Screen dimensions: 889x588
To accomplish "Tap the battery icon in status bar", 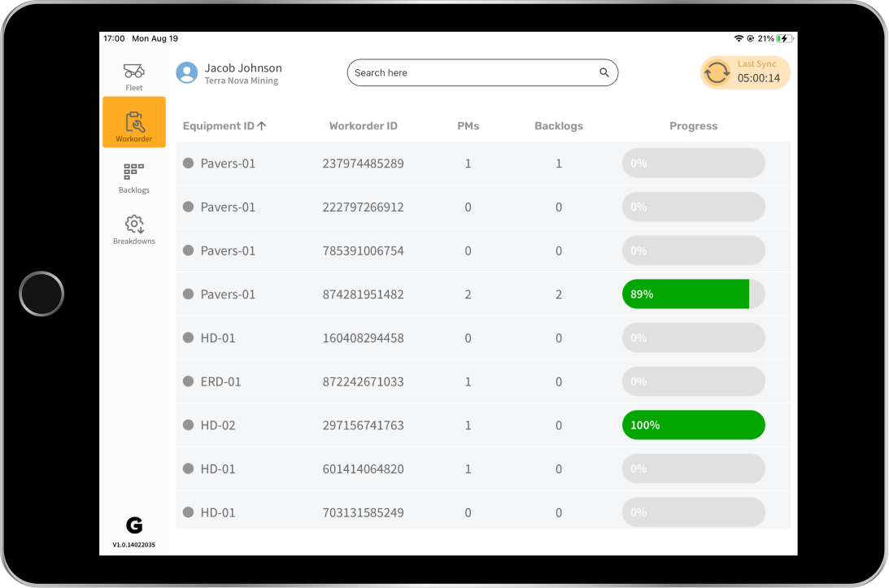I will (785, 38).
